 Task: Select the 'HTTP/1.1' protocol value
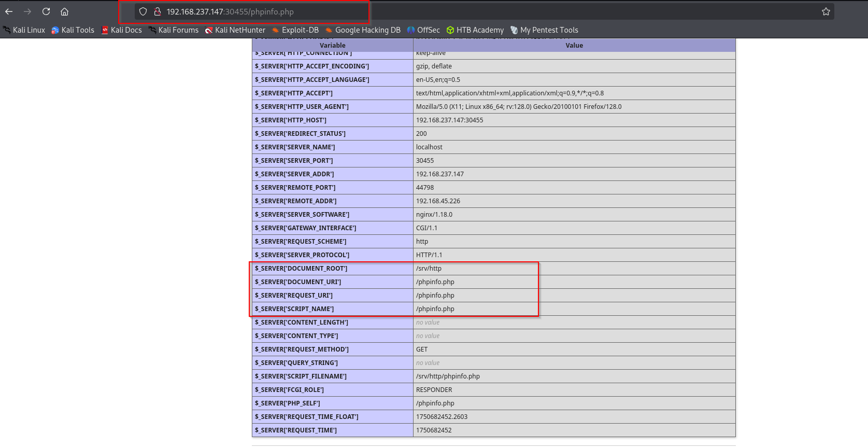point(429,255)
